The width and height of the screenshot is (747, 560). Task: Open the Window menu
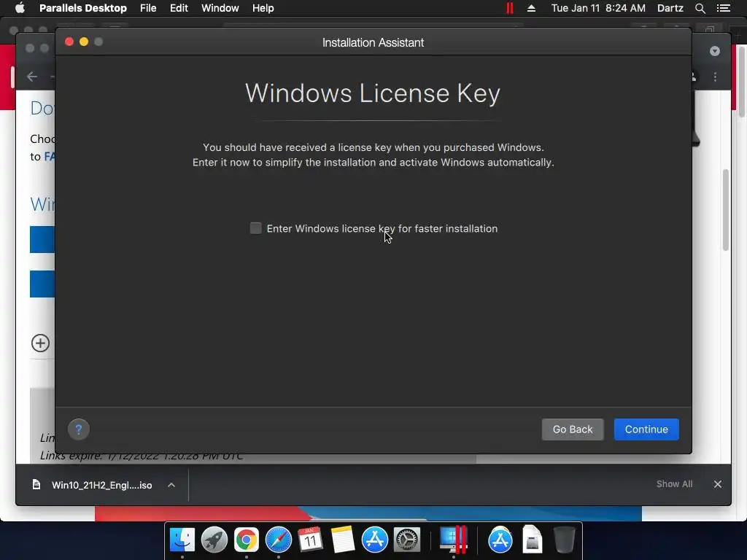click(220, 8)
